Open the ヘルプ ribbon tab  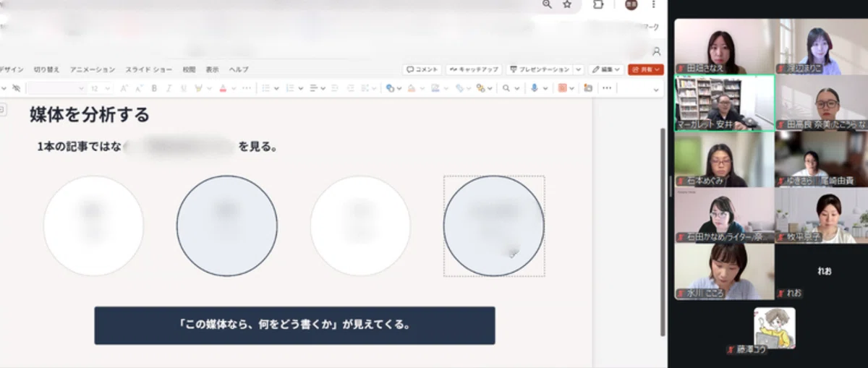tap(239, 69)
